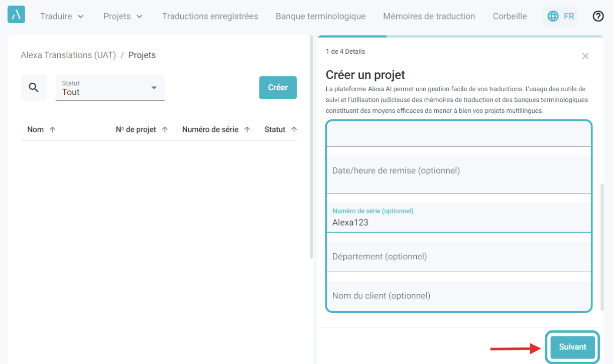
Task: Open the Statut filter dropdown
Action: pyautogui.click(x=110, y=88)
